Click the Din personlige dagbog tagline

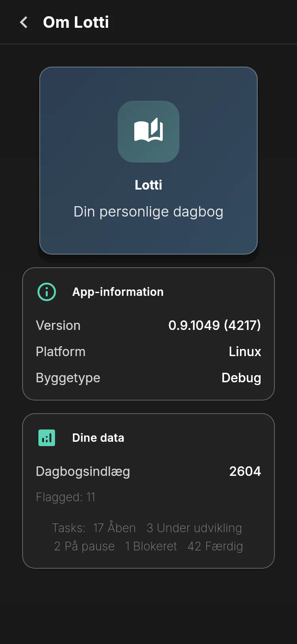click(148, 212)
